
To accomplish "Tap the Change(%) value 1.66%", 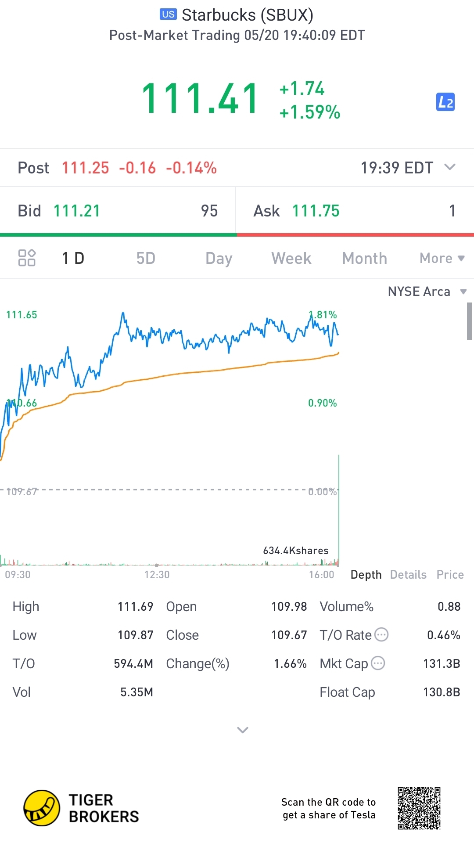I will pyautogui.click(x=290, y=663).
